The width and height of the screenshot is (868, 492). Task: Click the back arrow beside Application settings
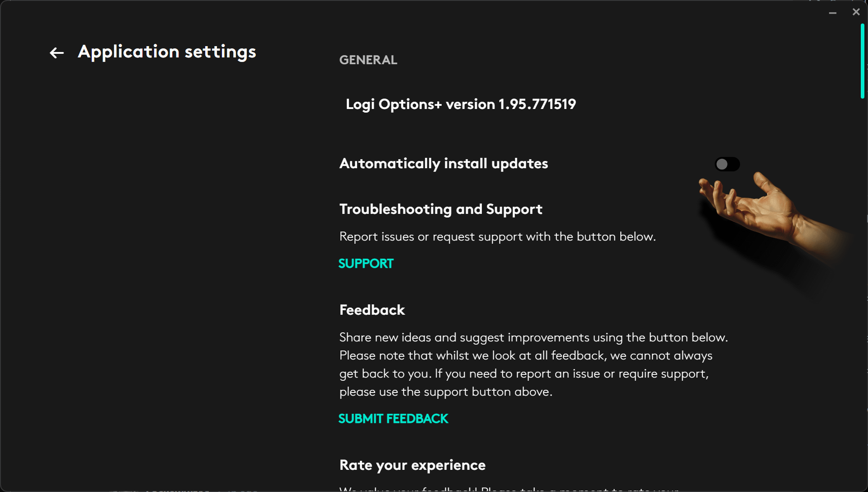[57, 53]
